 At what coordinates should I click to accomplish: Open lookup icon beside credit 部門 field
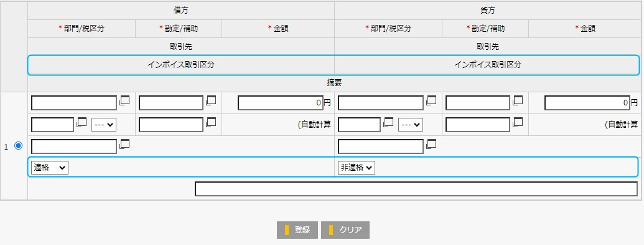coord(431,100)
